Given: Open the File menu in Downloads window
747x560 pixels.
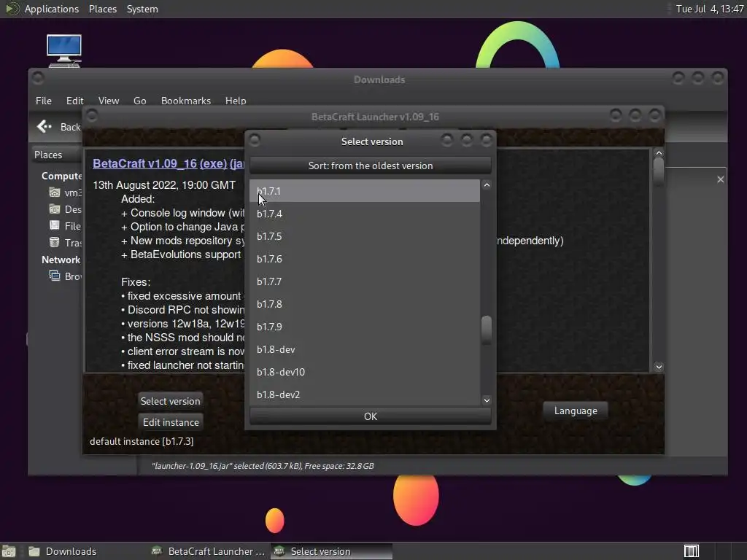Looking at the screenshot, I should coord(43,101).
